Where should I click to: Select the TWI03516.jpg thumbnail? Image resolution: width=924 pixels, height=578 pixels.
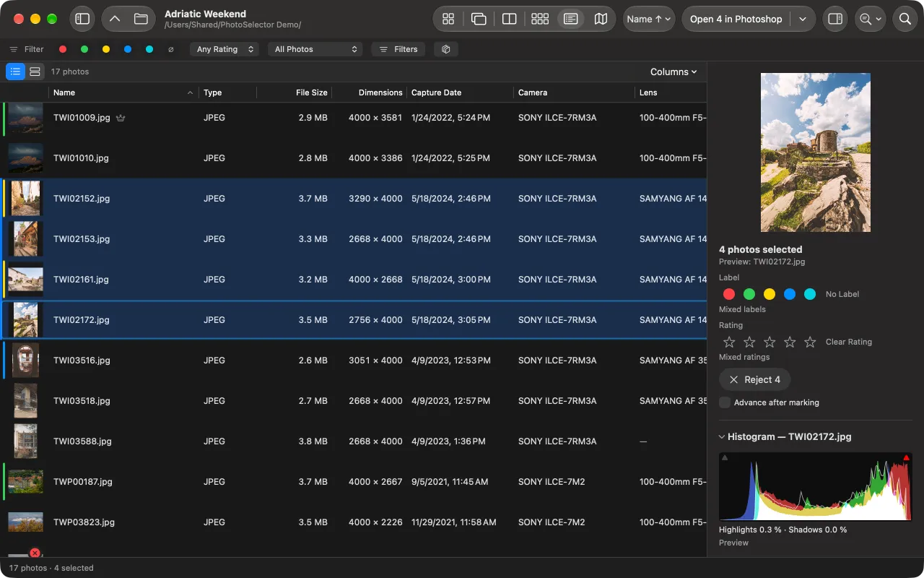(25, 360)
